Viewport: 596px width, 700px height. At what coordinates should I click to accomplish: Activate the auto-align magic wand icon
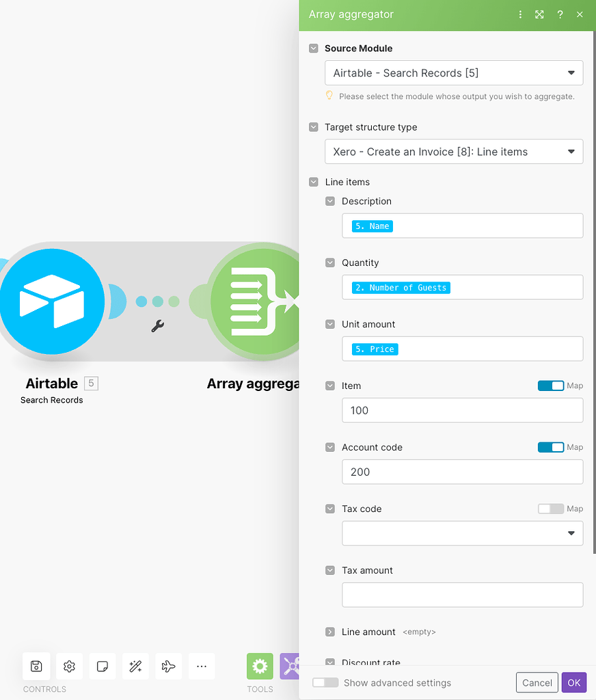pyautogui.click(x=135, y=667)
